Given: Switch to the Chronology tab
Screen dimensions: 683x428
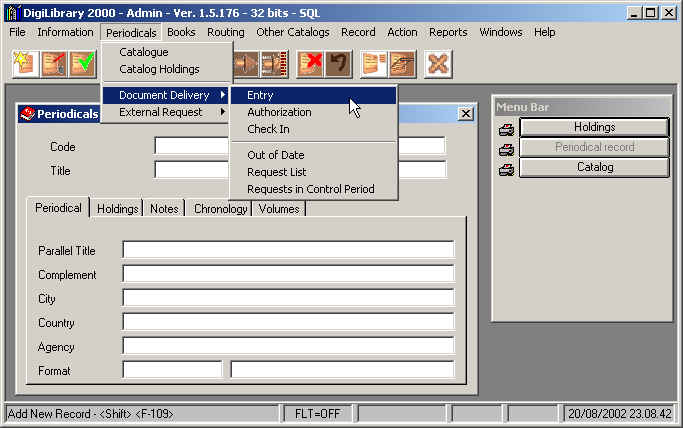Looking at the screenshot, I should [x=220, y=209].
